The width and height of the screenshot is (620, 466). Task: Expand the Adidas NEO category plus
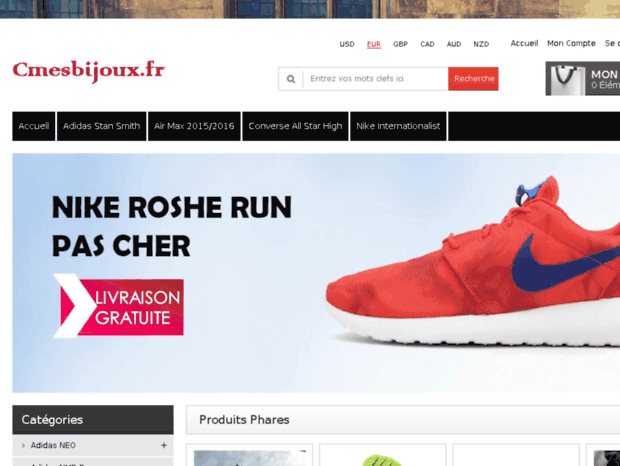pyautogui.click(x=164, y=445)
